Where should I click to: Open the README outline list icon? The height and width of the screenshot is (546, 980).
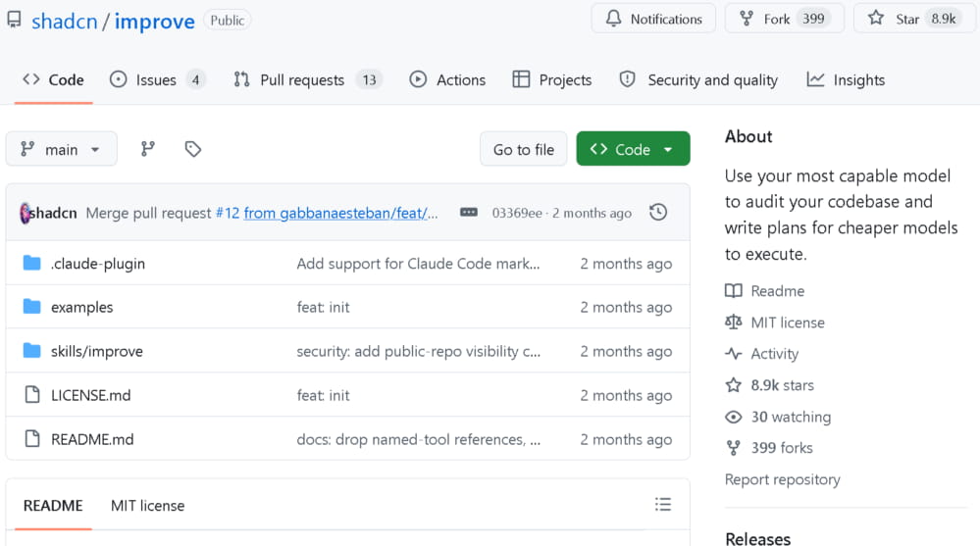(663, 504)
